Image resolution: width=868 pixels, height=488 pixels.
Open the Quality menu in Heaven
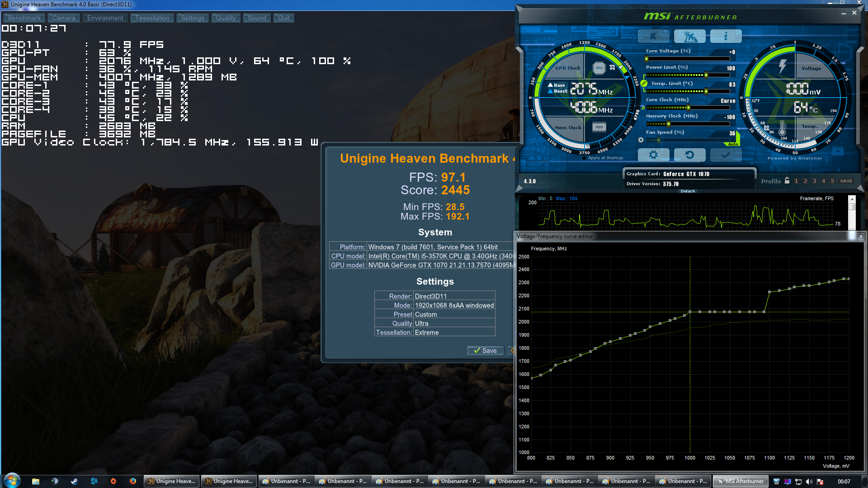tap(226, 18)
